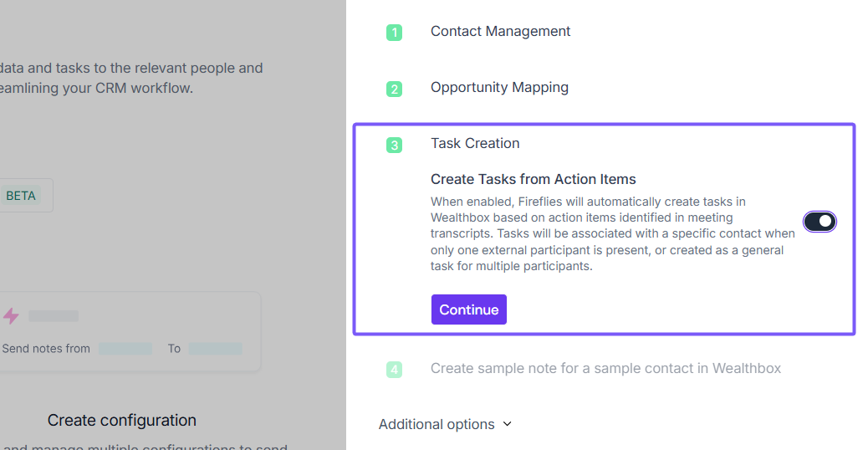Viewport: 868px width, 450px height.
Task: Click the Continue button
Action: 469,309
